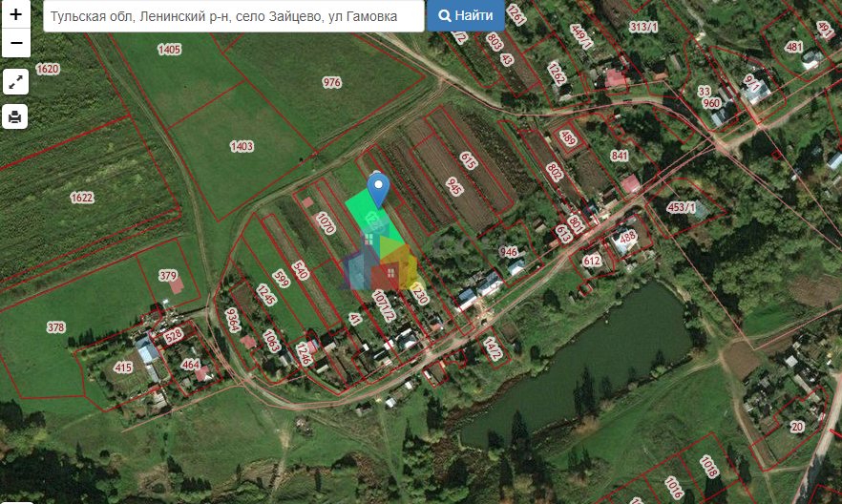Select parcel labeled 801

(x=575, y=223)
